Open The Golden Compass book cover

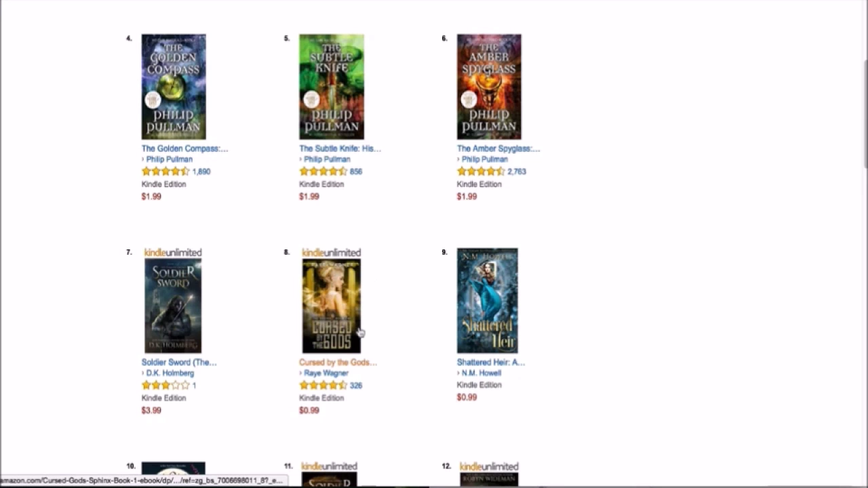click(174, 87)
